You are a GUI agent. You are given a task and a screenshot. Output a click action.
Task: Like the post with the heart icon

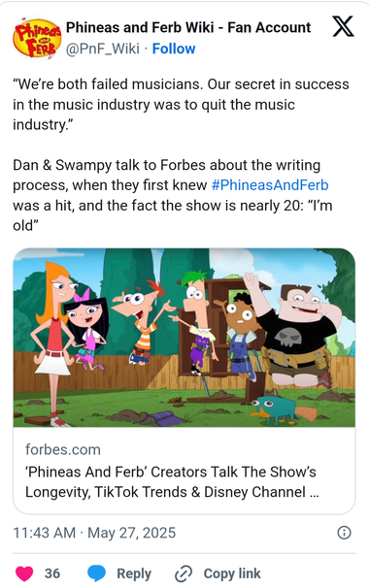click(24, 573)
